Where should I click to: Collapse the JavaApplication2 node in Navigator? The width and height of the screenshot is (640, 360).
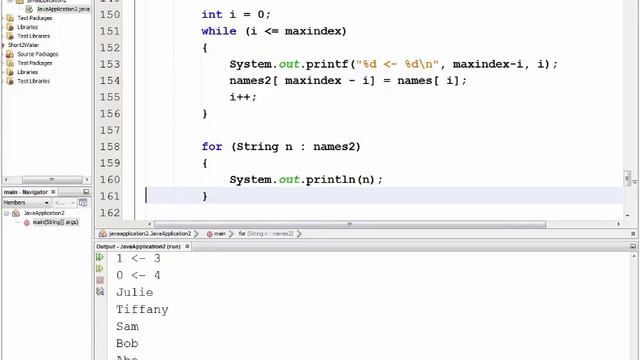7,213
